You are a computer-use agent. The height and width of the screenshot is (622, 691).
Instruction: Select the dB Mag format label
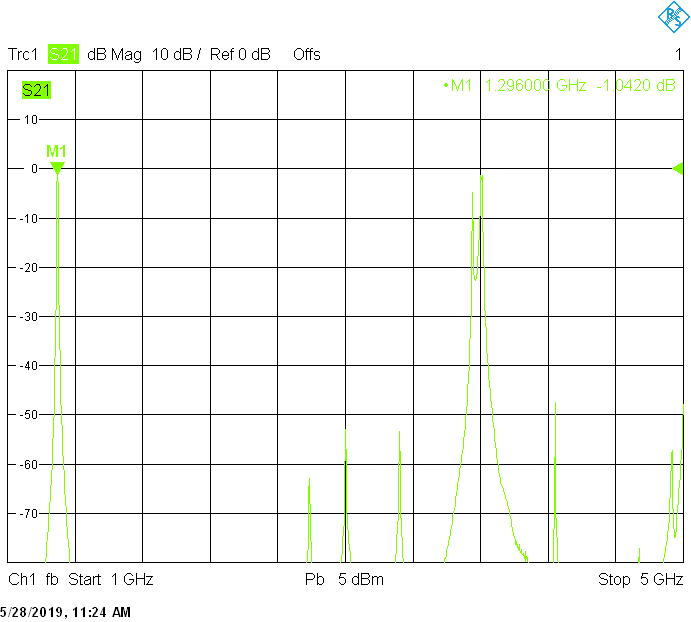point(115,54)
